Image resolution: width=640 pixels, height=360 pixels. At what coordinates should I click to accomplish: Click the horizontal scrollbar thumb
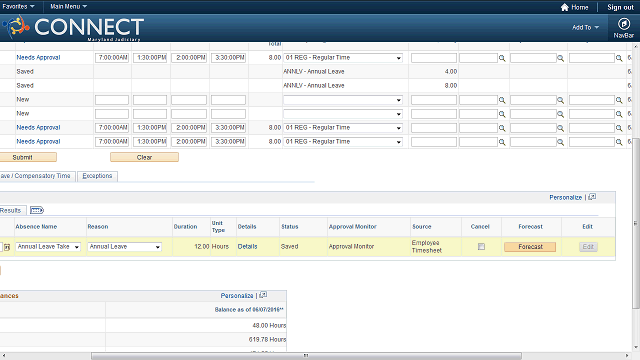pyautogui.click(x=306, y=356)
